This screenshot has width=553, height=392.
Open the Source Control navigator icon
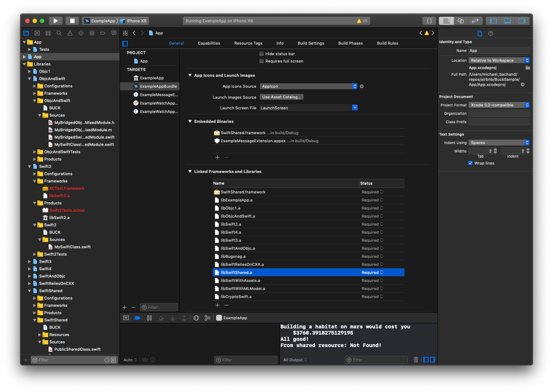[37, 33]
